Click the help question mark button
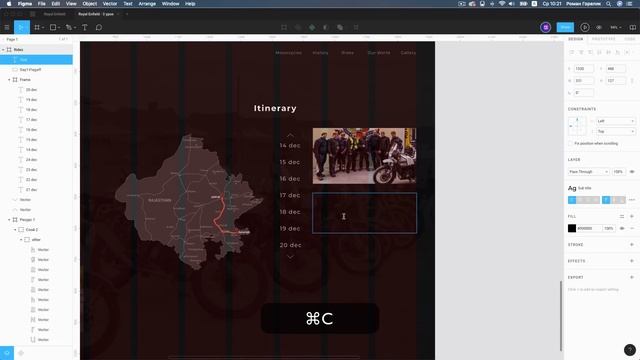The width and height of the screenshot is (640, 360). [630, 350]
